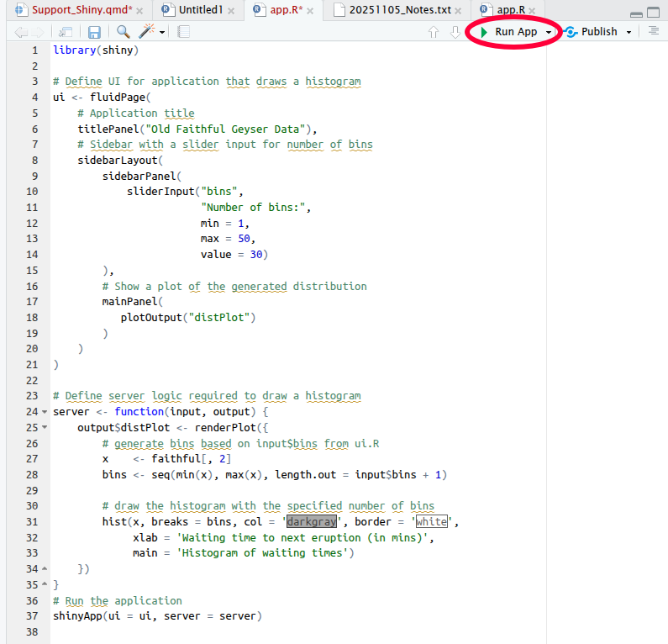Screen dimensions: 668x644
Task: Show the document outline icon
Action: [654, 31]
